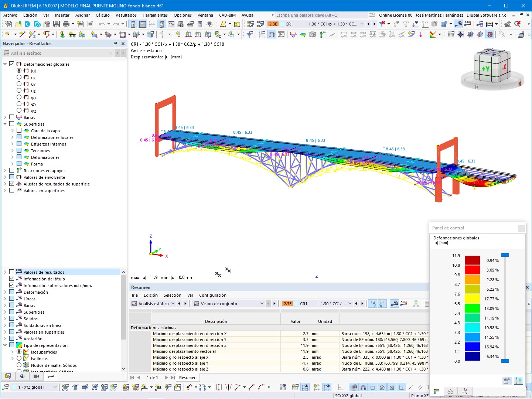Click the magnifier with red X icon
Image resolution: width=532 pixels, height=399 pixels.
click(x=518, y=24)
